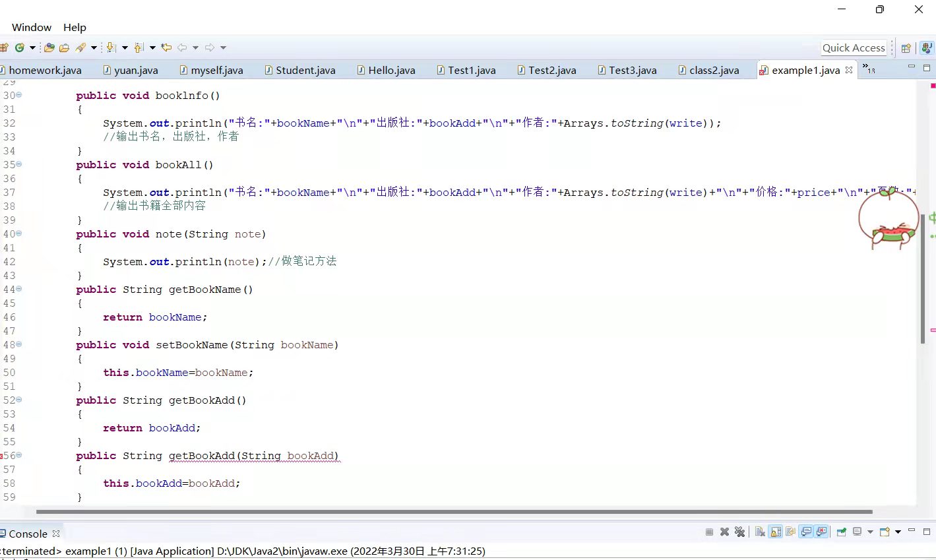Screen dimensions: 936x560
Task: Close the example1.java editor tab
Action: pyautogui.click(x=848, y=69)
